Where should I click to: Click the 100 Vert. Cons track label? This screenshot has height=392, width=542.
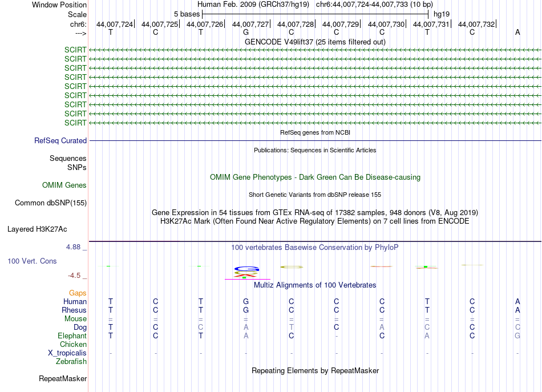tap(32, 261)
